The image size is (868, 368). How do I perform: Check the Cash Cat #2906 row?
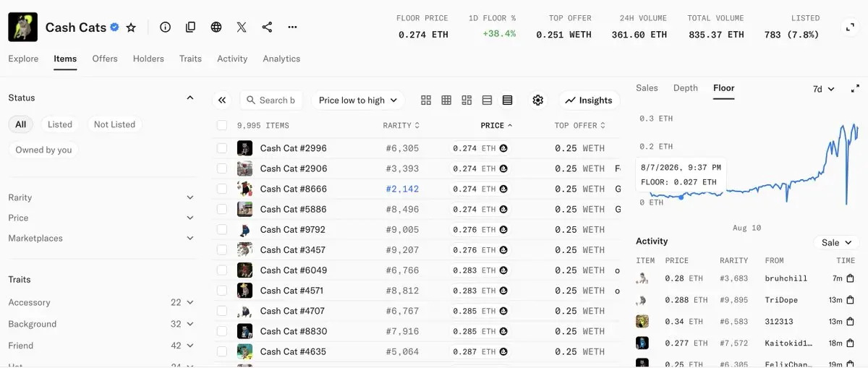pos(222,168)
